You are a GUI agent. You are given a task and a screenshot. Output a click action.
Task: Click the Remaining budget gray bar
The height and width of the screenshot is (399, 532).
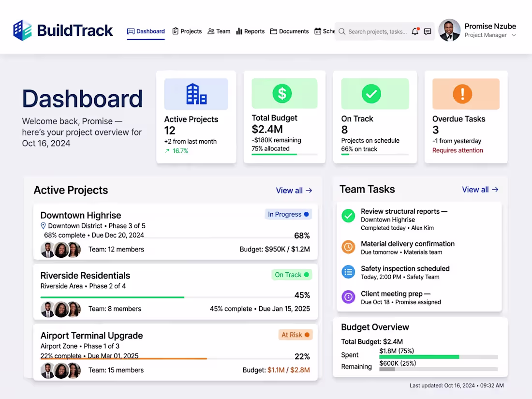pos(387,369)
